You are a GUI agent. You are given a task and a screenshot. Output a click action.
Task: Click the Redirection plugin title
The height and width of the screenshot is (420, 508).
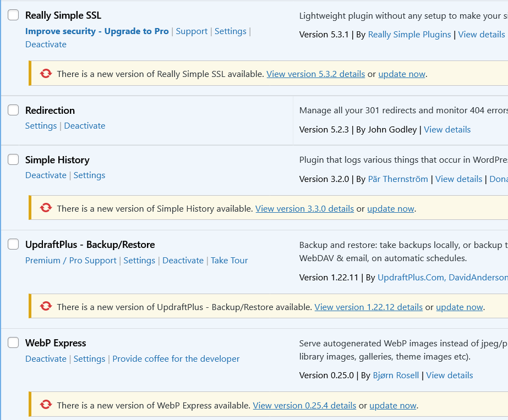coord(50,110)
